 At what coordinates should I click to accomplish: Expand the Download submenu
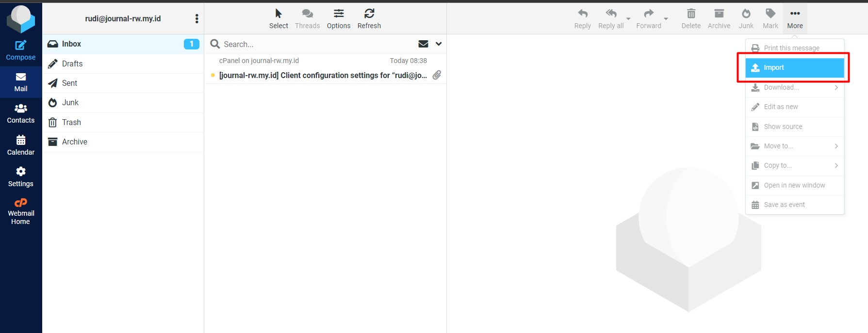794,88
